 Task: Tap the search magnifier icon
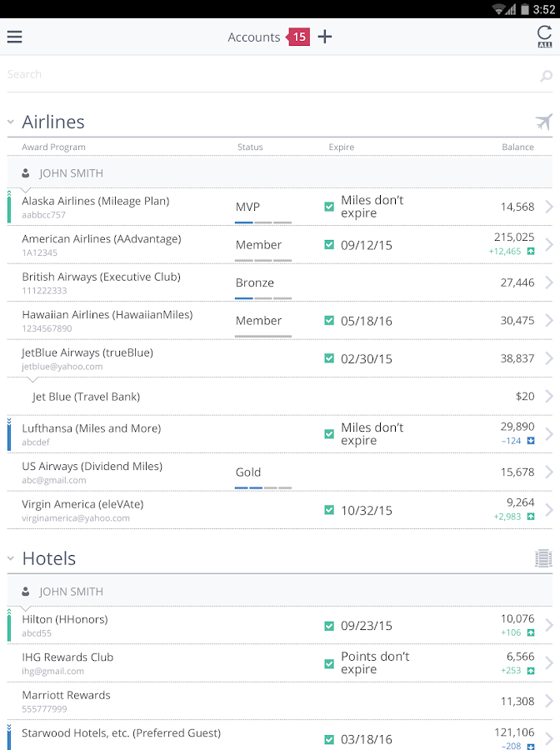tap(546, 76)
